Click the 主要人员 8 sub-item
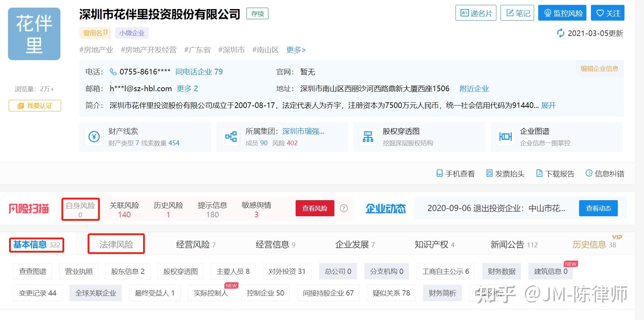This screenshot has height=320, width=644. [233, 271]
